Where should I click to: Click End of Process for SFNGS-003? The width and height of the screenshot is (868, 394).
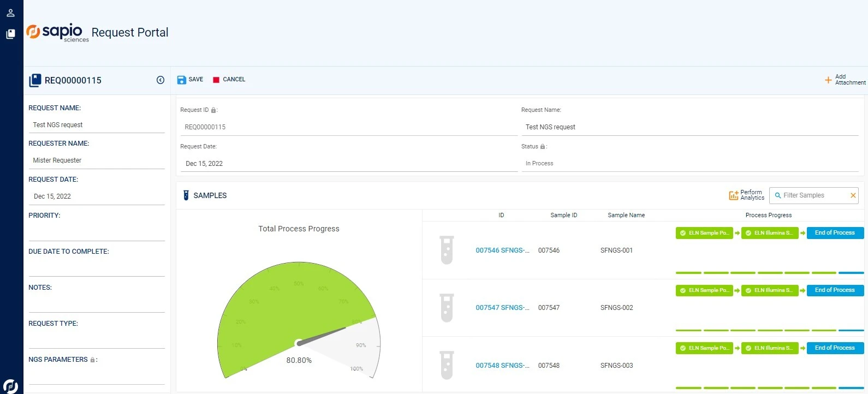click(835, 348)
